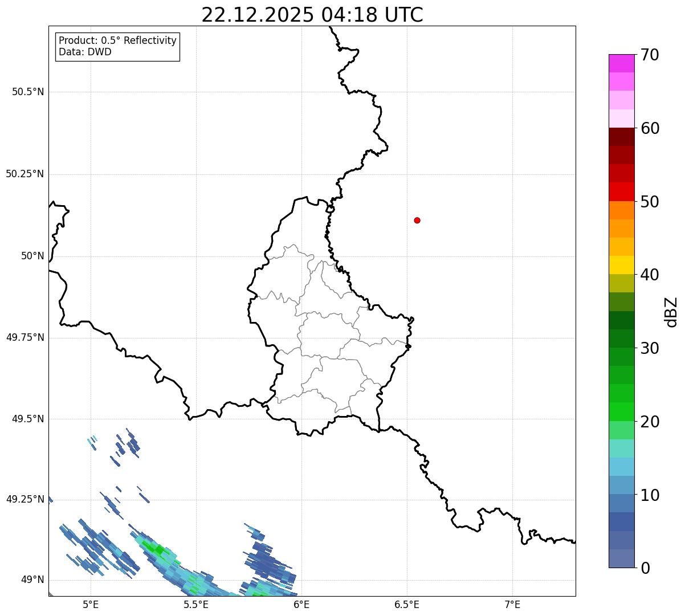Click the cyan-blue swatch between 10 and 20
Viewport: 685px width, 616px height.
(621, 467)
